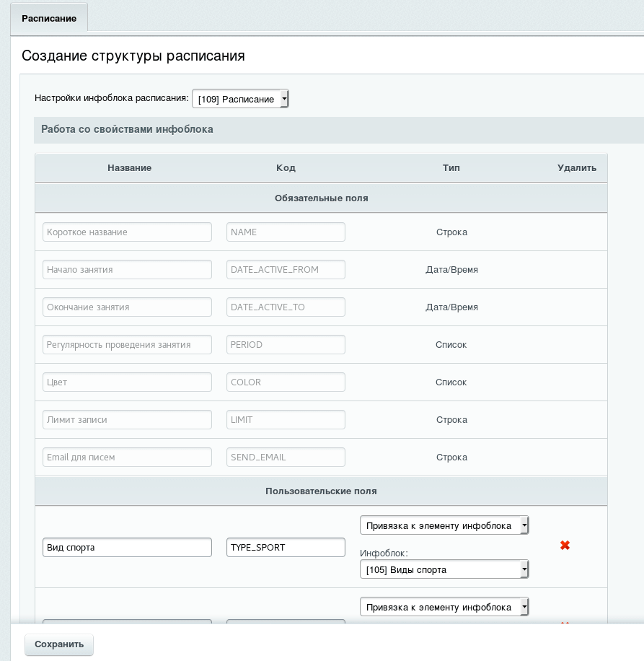Click the COLOR code field
The height and width of the screenshot is (661, 644).
pos(286,382)
